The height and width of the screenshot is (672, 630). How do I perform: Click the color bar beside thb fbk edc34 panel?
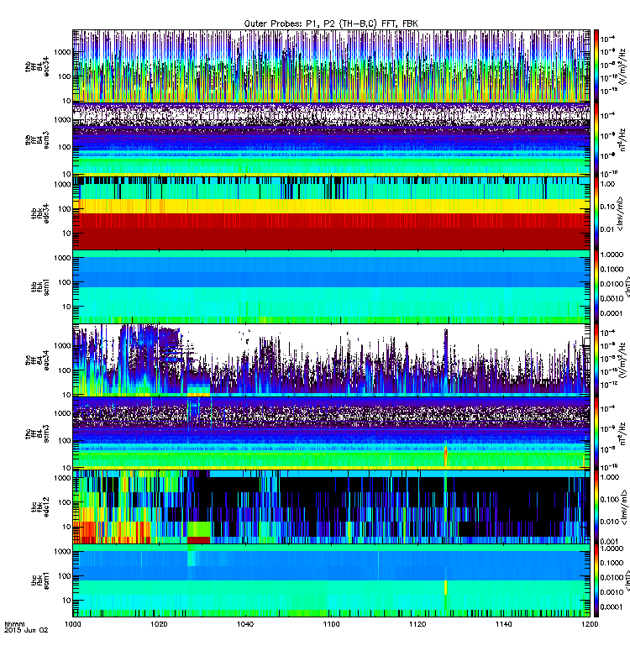point(596,213)
